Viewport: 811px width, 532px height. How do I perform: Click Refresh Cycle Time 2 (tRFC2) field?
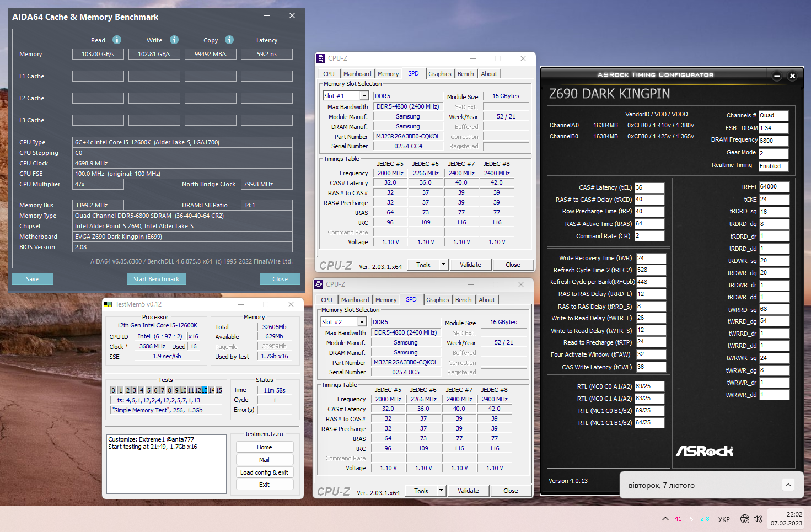tap(651, 270)
